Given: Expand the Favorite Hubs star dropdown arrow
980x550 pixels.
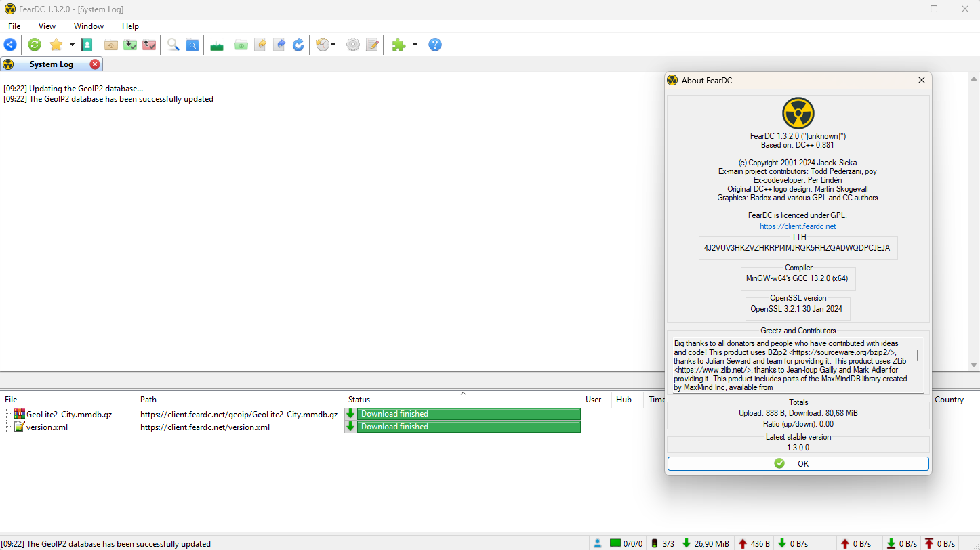Looking at the screenshot, I should pyautogui.click(x=72, y=45).
